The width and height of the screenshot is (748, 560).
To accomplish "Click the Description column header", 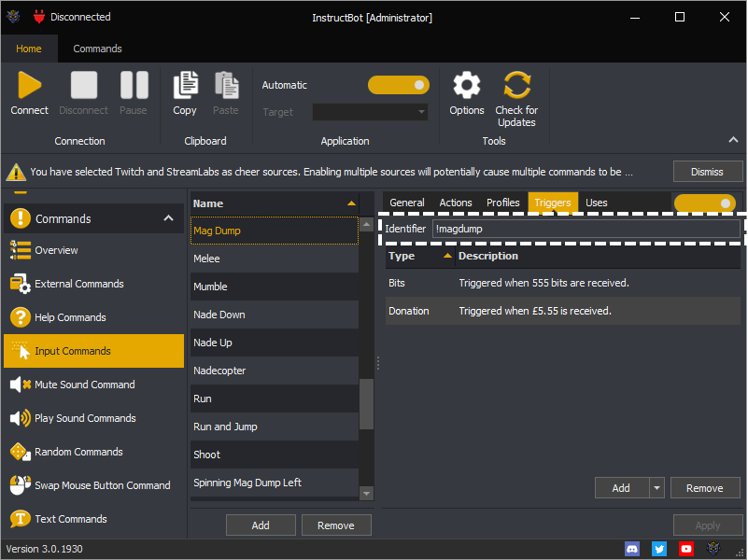I will (598, 256).
